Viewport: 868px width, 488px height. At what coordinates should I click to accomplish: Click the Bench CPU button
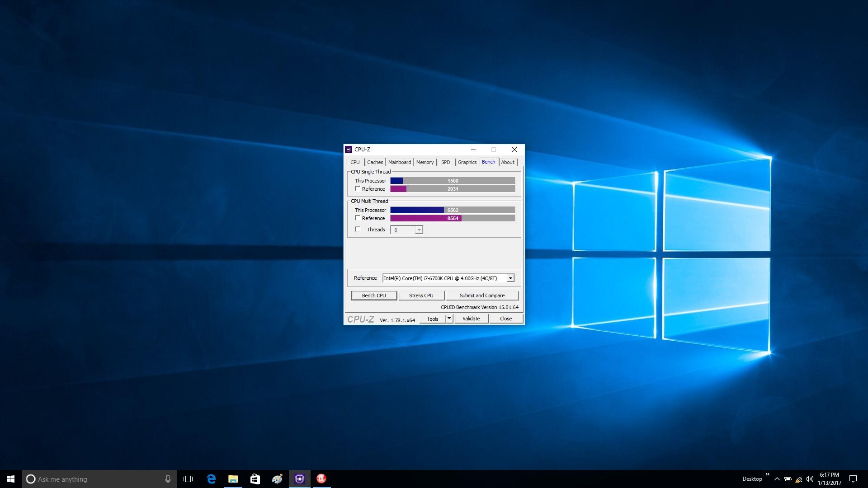[x=374, y=296]
